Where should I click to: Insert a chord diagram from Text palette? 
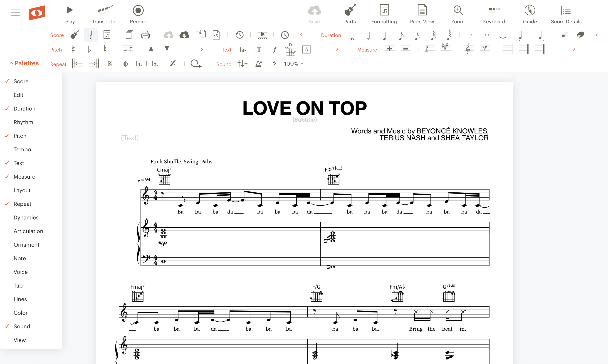[x=290, y=49]
